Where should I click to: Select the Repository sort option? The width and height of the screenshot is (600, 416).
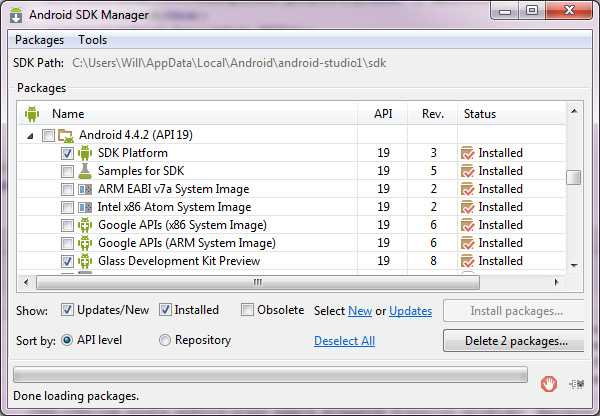tap(165, 340)
